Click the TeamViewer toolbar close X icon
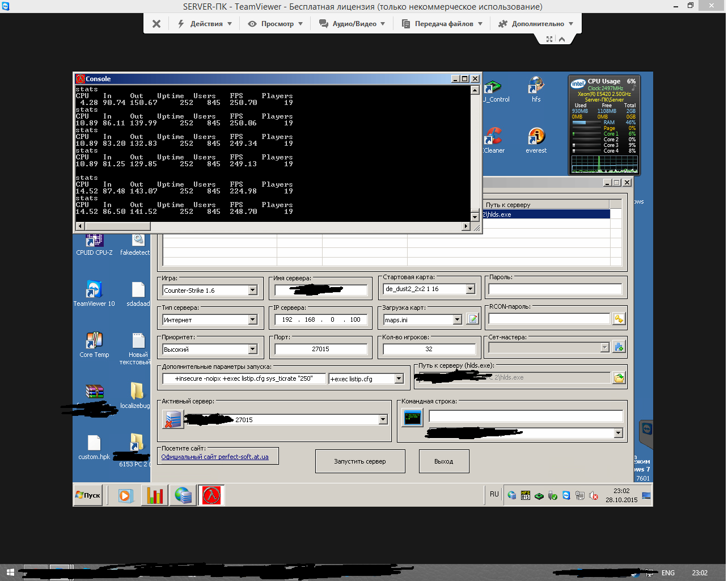Screen dimensions: 728x581 point(156,24)
